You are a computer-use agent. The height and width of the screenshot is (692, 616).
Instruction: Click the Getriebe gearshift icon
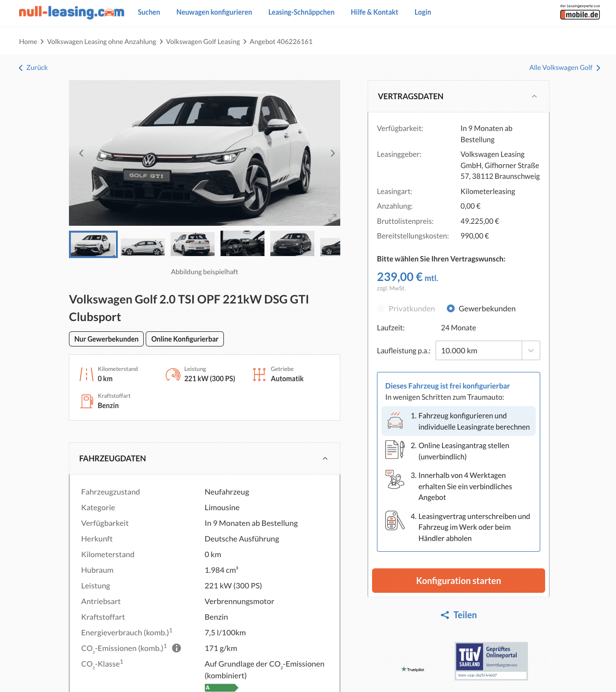point(260,374)
